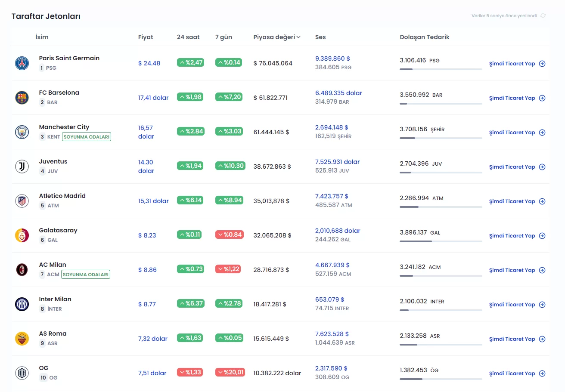Open Şimdi Ticaret Yap link for Inter Milan
This screenshot has height=392, width=565.
(x=517, y=305)
